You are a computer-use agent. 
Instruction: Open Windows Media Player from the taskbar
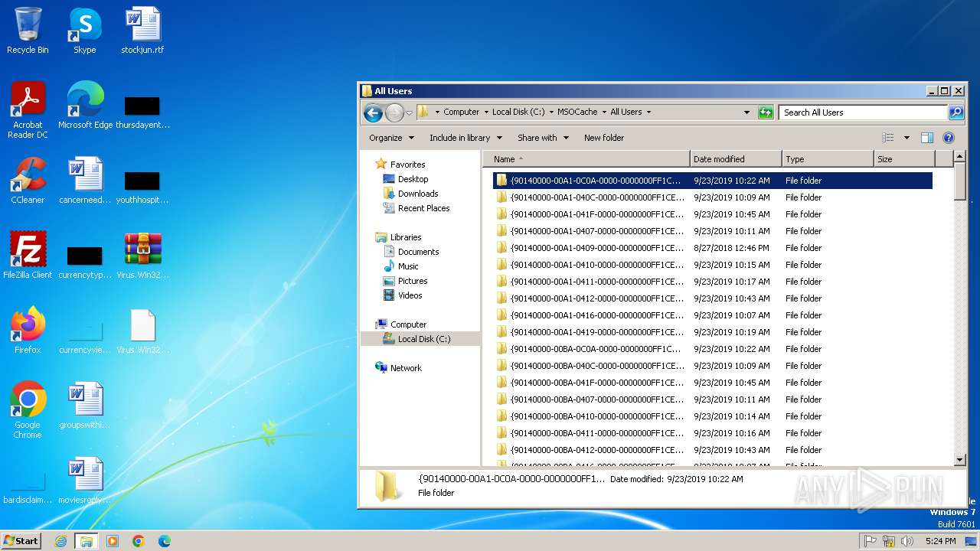[113, 541]
